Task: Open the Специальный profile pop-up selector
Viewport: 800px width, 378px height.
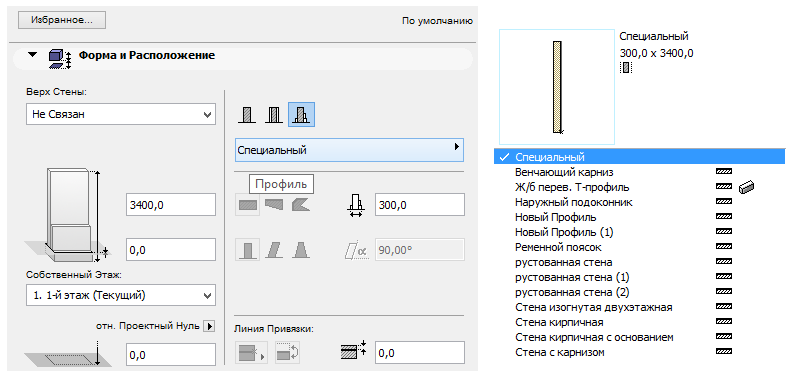Action: [349, 150]
